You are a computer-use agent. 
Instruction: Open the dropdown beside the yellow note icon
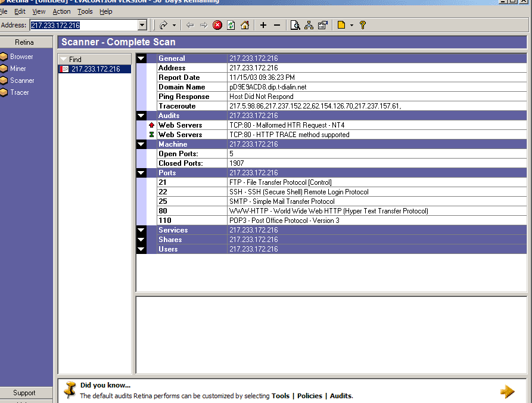[x=351, y=25]
